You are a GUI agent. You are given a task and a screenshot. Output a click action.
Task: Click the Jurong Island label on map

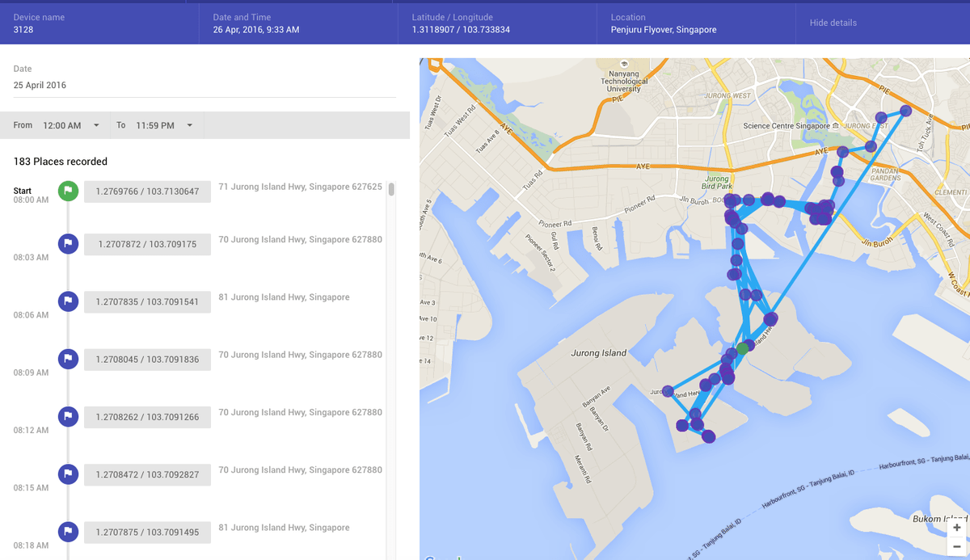599,353
